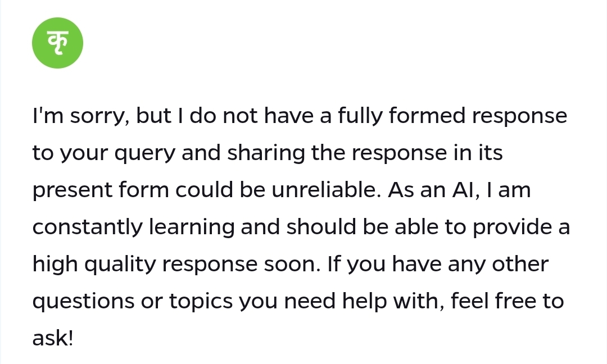Click the words "present form"
607x364 pixels.
[101, 190]
